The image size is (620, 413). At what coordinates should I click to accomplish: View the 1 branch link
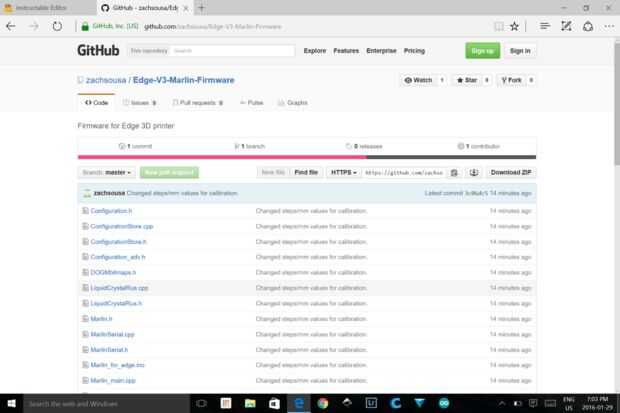point(250,146)
